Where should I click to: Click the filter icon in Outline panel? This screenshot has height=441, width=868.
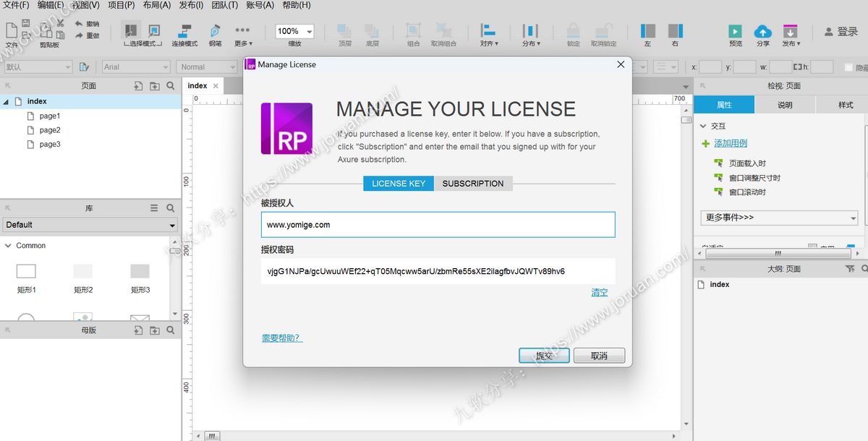[x=850, y=269]
